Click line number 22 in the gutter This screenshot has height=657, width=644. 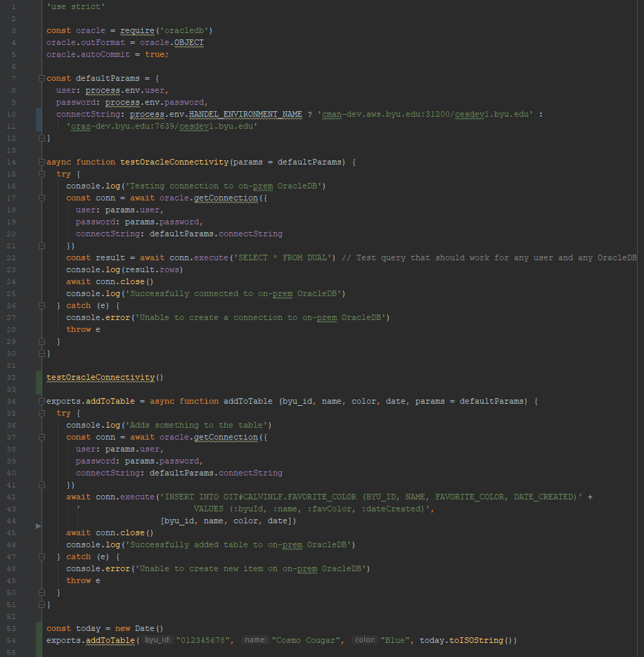(11, 257)
